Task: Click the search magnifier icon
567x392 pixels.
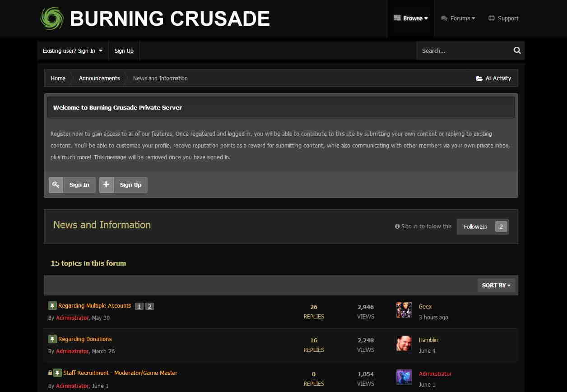Action: (517, 51)
